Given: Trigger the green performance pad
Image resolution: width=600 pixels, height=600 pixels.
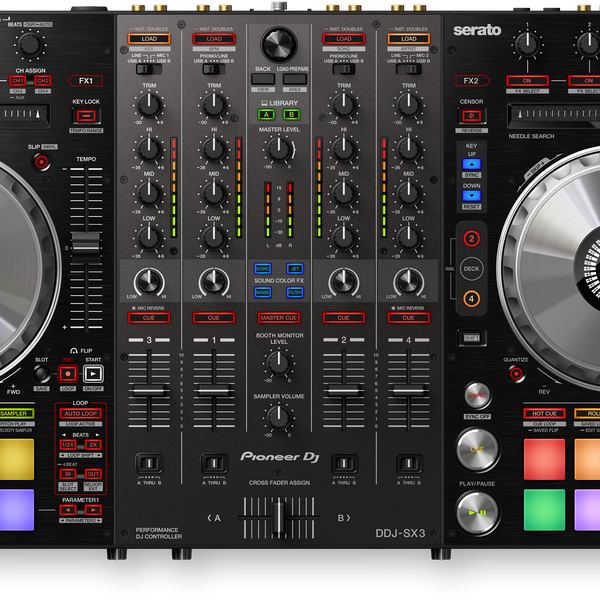Looking at the screenshot, I should 544,510.
